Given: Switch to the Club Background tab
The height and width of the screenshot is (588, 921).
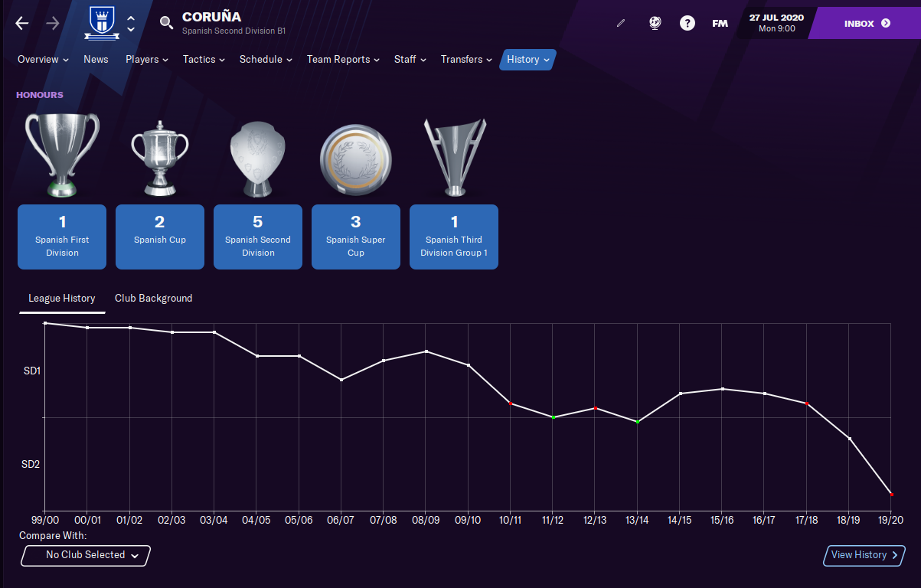Looking at the screenshot, I should 154,299.
